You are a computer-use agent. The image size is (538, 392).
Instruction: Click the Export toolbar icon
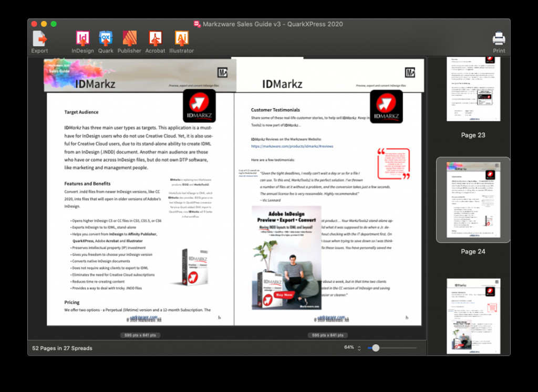pos(40,39)
